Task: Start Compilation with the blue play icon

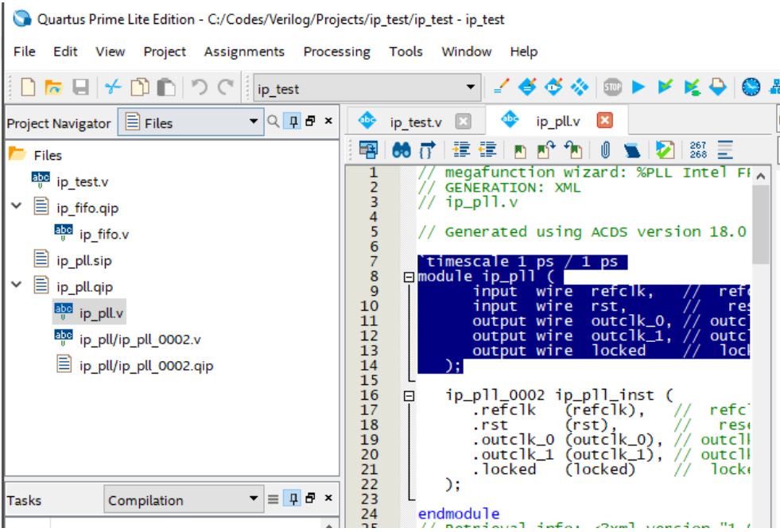Action: click(x=638, y=87)
